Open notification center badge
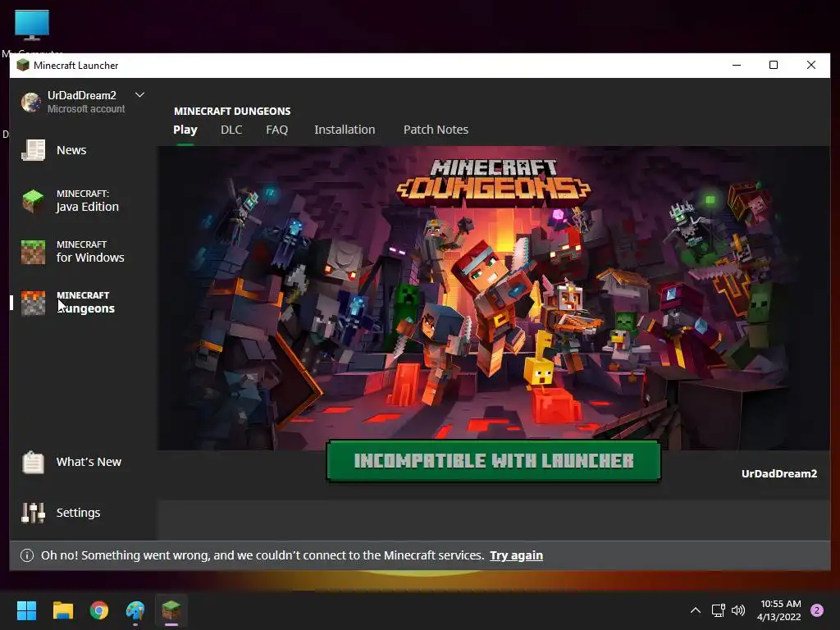This screenshot has width=840, height=630. click(817, 610)
